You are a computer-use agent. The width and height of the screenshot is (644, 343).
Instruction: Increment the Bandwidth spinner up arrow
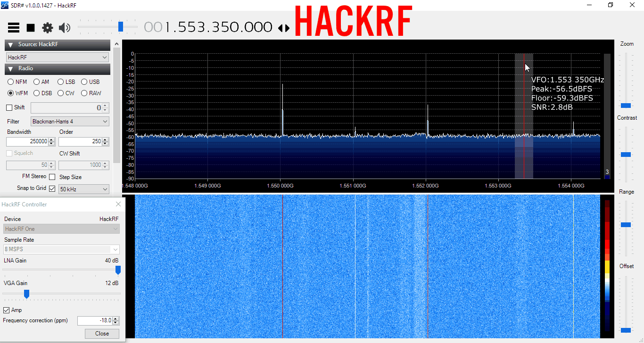coord(51,139)
